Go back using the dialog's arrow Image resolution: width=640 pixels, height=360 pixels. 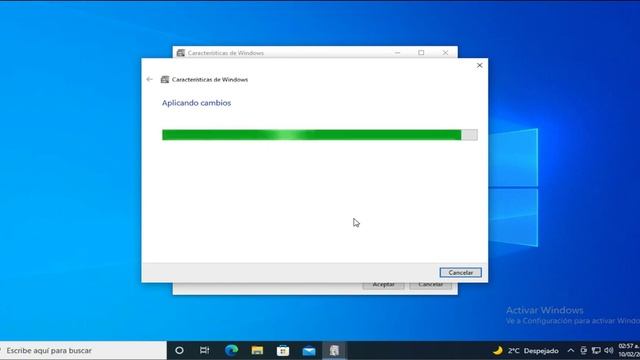click(149, 79)
